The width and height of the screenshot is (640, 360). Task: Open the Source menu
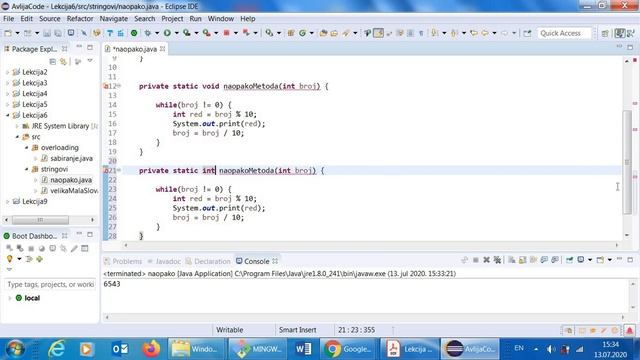(49, 19)
